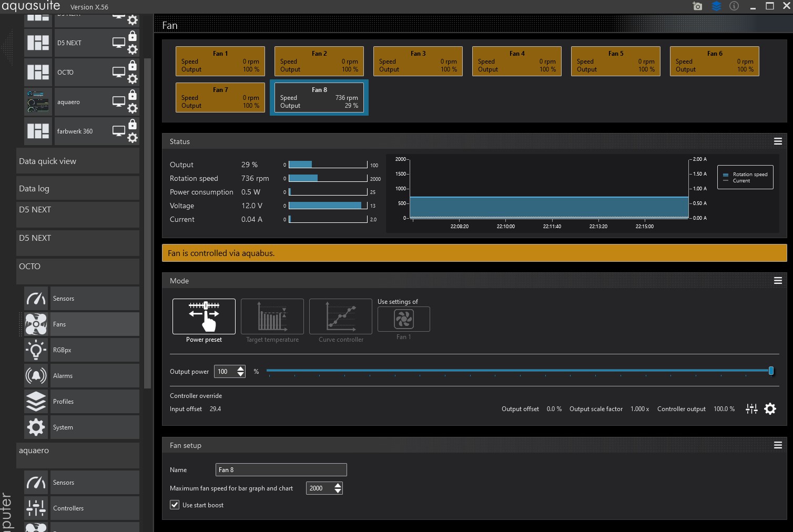Open the layers icon in title bar
This screenshot has width=793, height=532.
(x=716, y=6)
